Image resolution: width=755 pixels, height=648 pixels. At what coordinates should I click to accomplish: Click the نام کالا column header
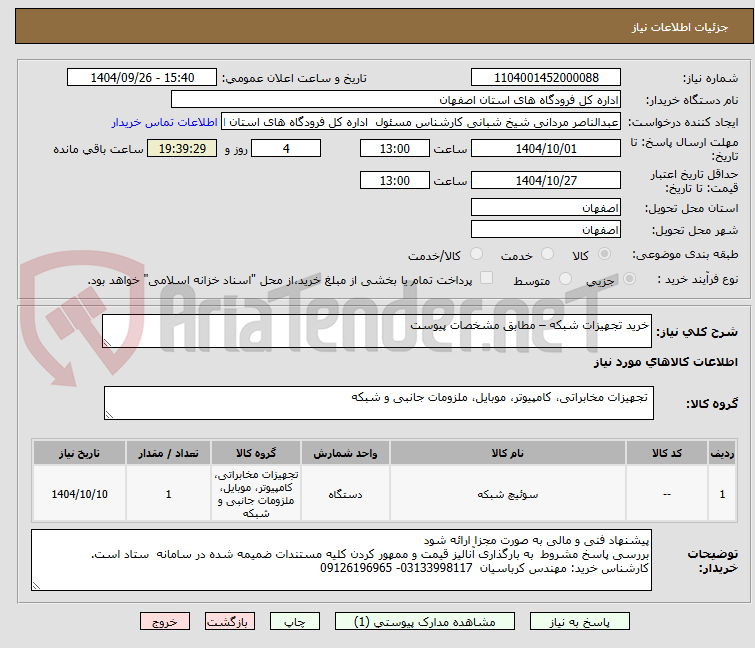(508, 453)
